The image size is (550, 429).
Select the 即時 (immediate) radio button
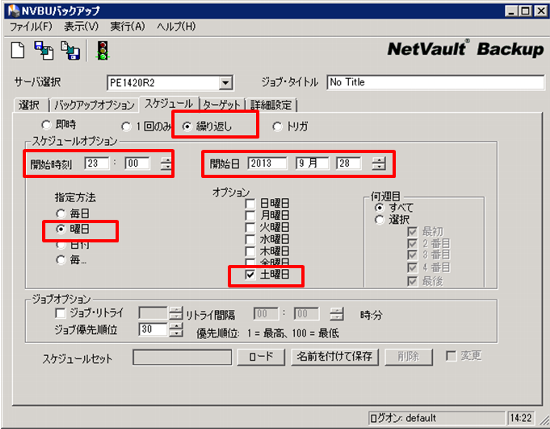pos(46,125)
